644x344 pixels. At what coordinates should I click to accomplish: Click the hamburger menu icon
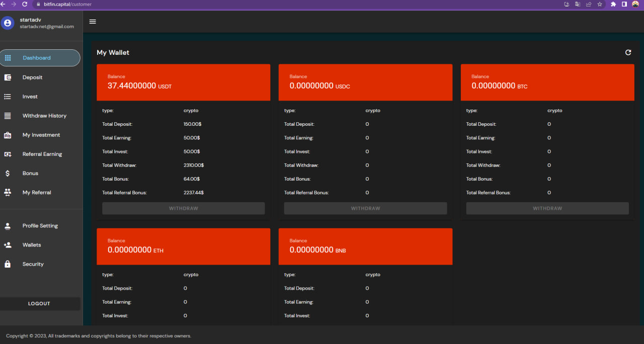coord(93,22)
